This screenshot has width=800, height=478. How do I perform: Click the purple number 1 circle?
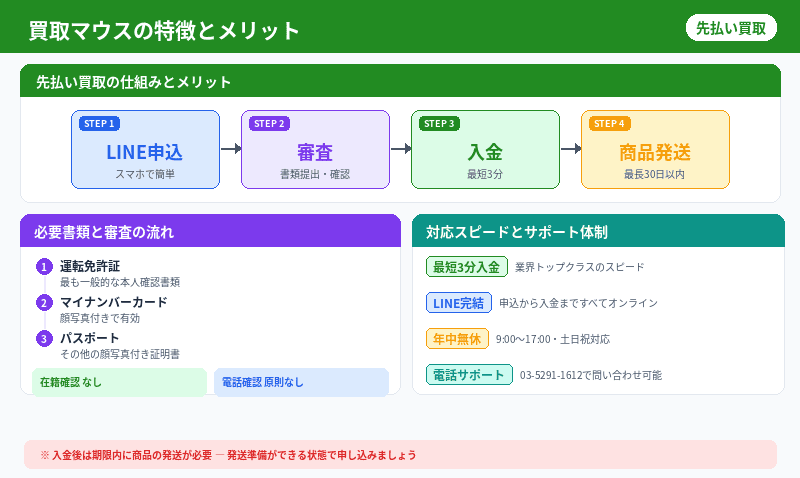point(44,267)
